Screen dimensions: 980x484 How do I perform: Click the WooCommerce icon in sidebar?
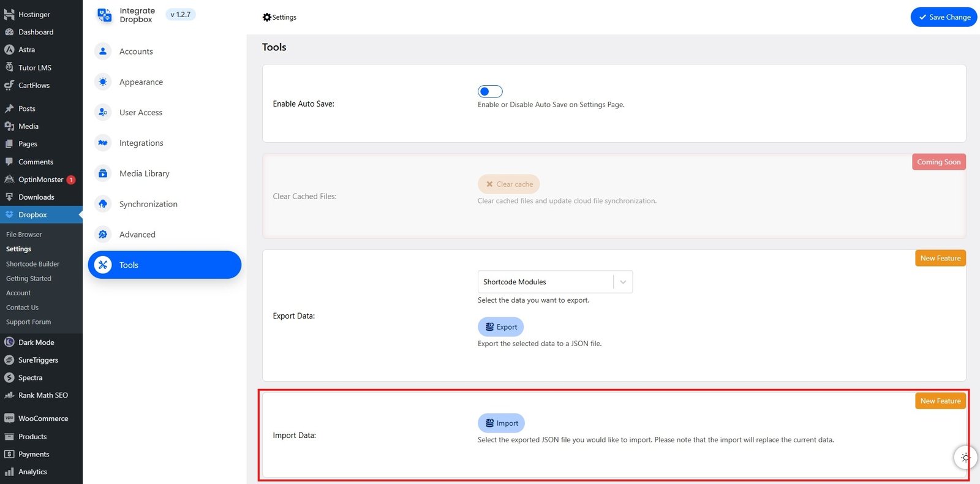(9, 418)
